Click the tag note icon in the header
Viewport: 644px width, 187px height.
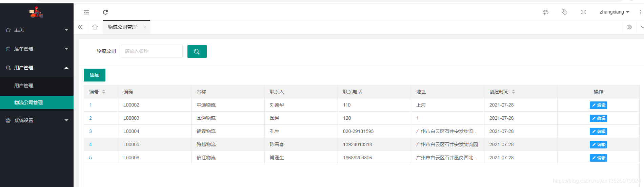(x=564, y=12)
